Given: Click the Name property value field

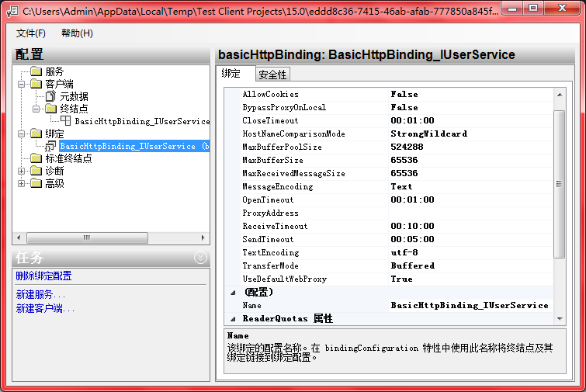Looking at the screenshot, I should [468, 306].
